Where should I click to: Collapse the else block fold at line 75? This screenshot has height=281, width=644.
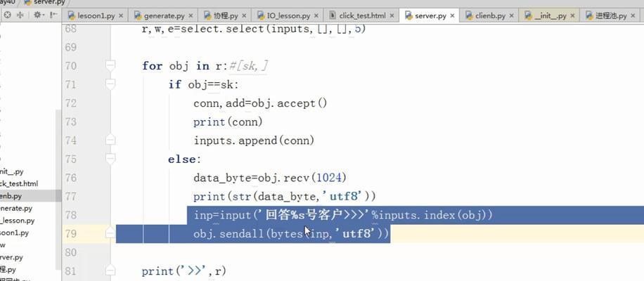pyautogui.click(x=110, y=159)
